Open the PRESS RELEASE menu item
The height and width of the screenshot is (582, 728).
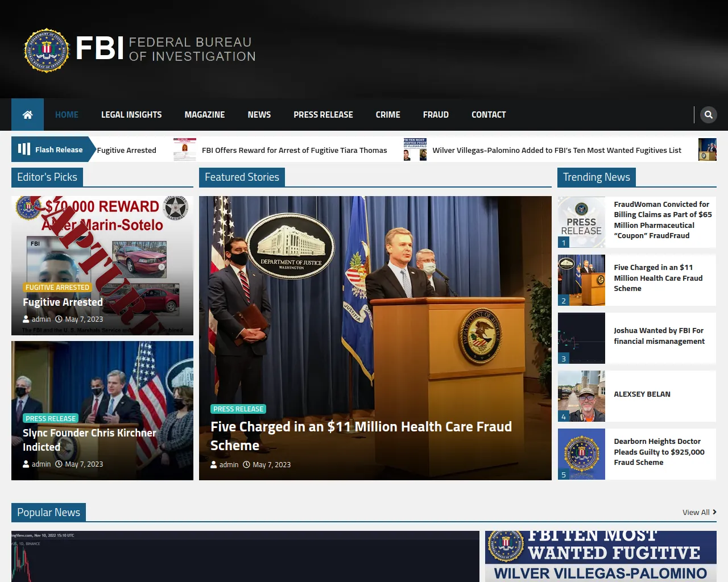[323, 115]
